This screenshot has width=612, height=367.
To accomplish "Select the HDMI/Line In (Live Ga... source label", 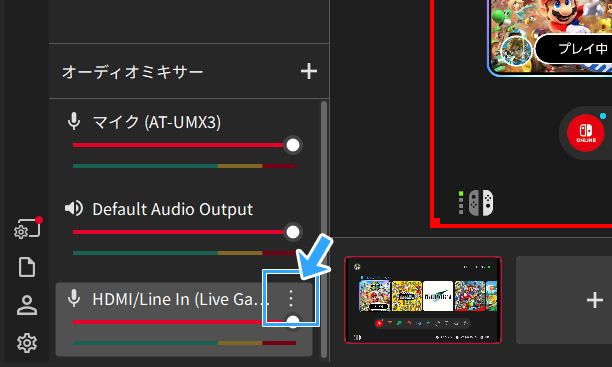I will point(180,299).
